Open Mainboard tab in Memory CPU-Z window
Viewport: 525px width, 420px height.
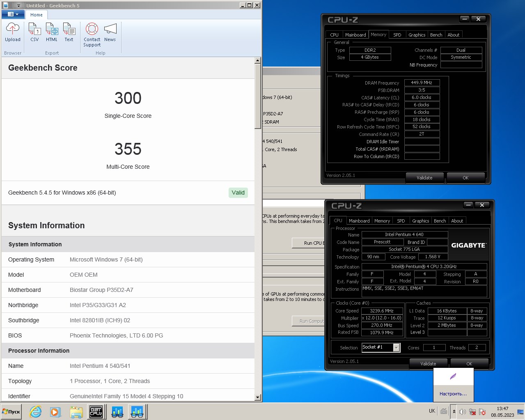[x=355, y=35]
